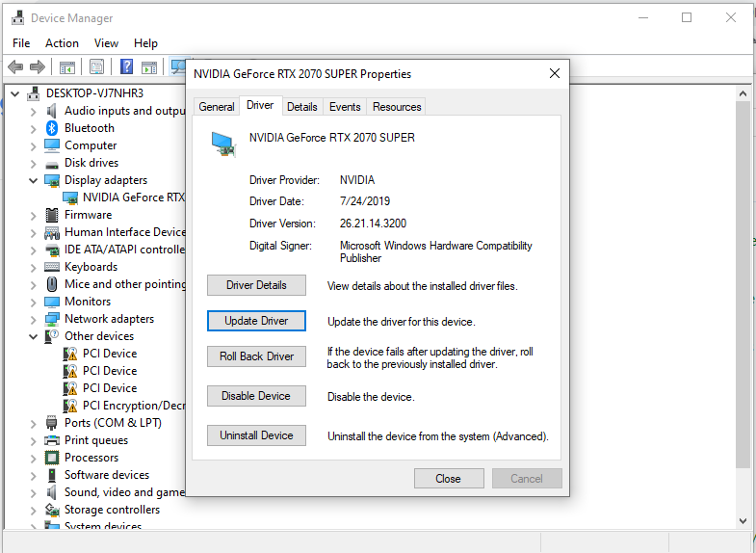Expand the Firmware category
Image resolution: width=756 pixels, height=553 pixels.
(34, 215)
